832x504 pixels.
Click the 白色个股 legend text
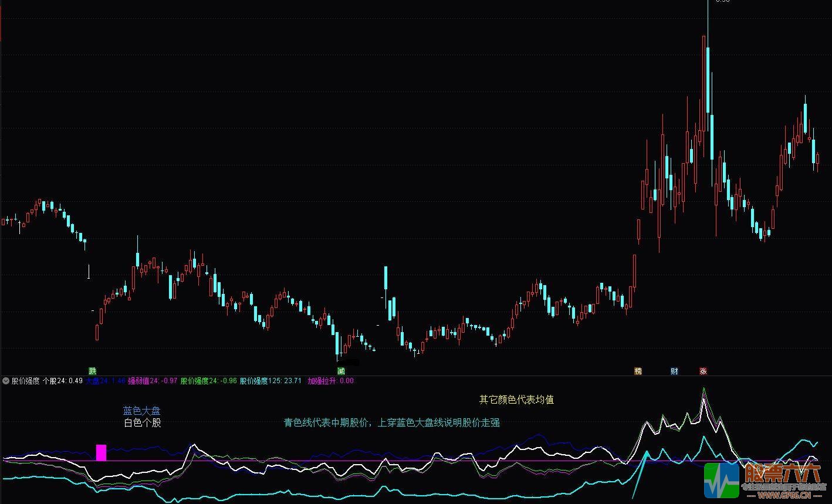[143, 422]
